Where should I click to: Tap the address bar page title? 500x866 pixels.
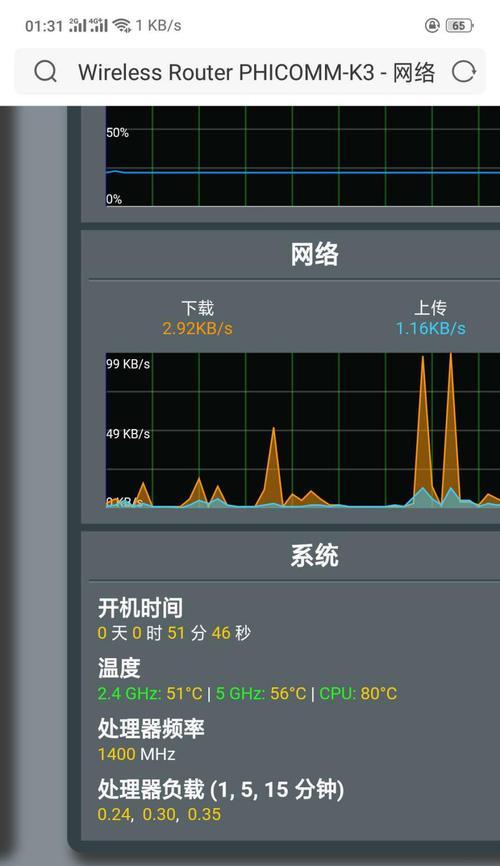(256, 72)
